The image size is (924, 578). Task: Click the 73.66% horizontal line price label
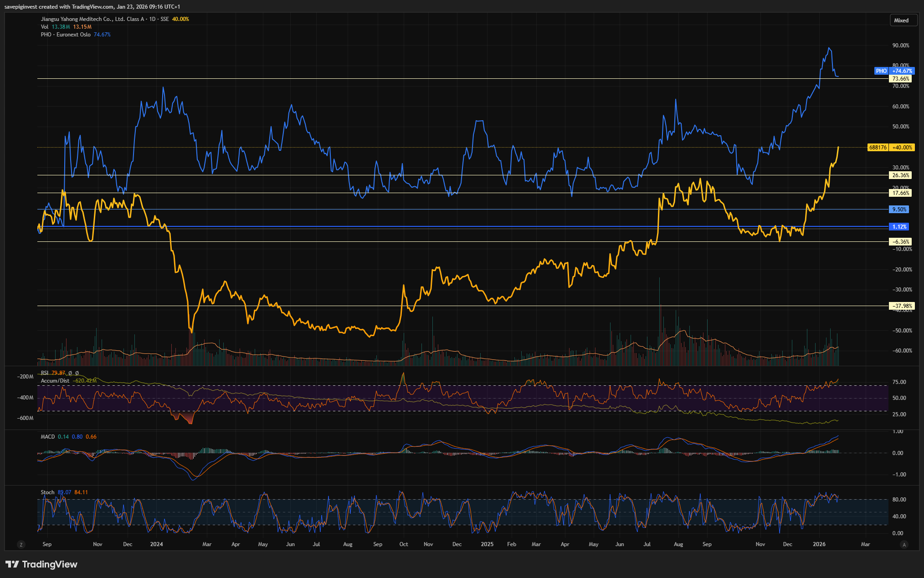point(901,79)
